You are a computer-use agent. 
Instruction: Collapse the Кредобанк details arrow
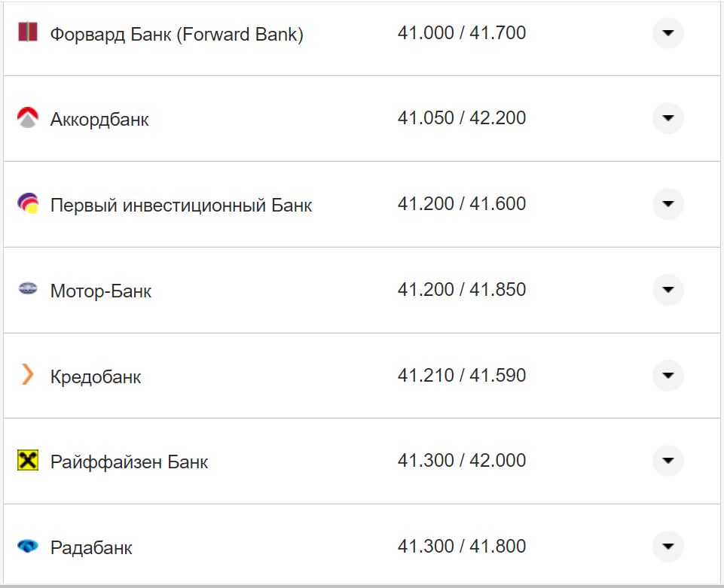pyautogui.click(x=667, y=375)
